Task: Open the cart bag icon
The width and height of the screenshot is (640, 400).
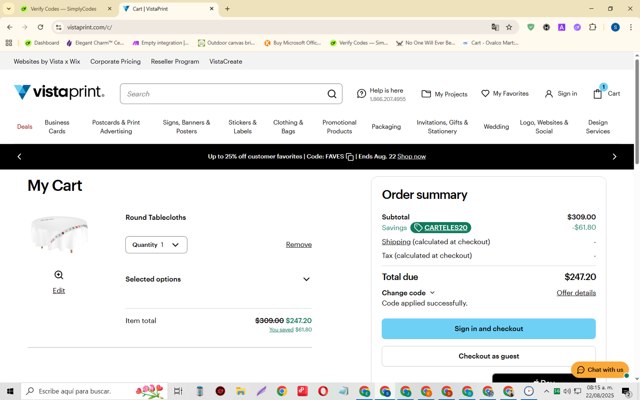Action: (x=598, y=94)
